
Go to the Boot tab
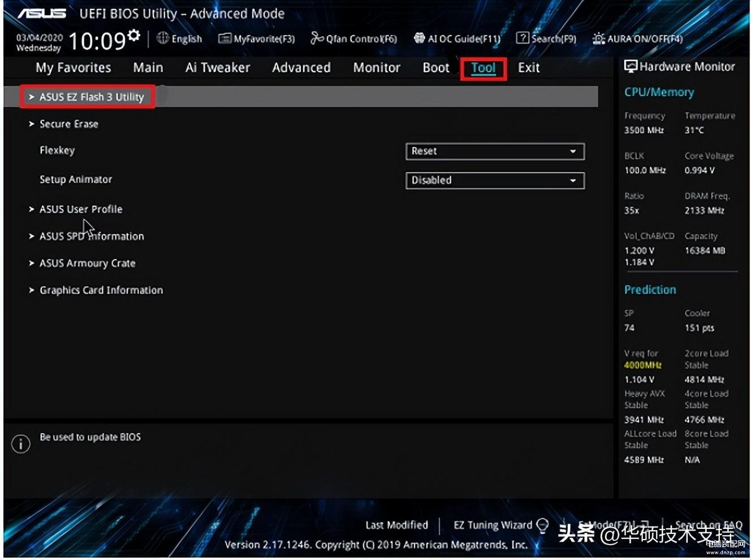(435, 67)
